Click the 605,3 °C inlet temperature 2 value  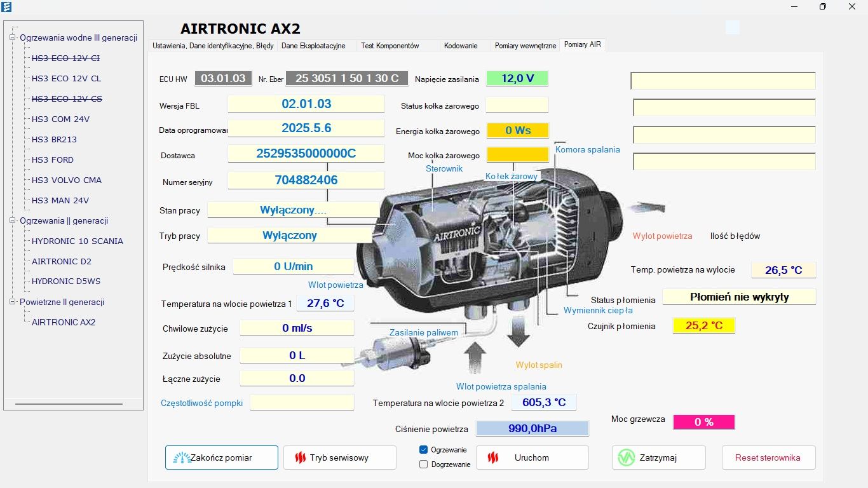tap(544, 402)
